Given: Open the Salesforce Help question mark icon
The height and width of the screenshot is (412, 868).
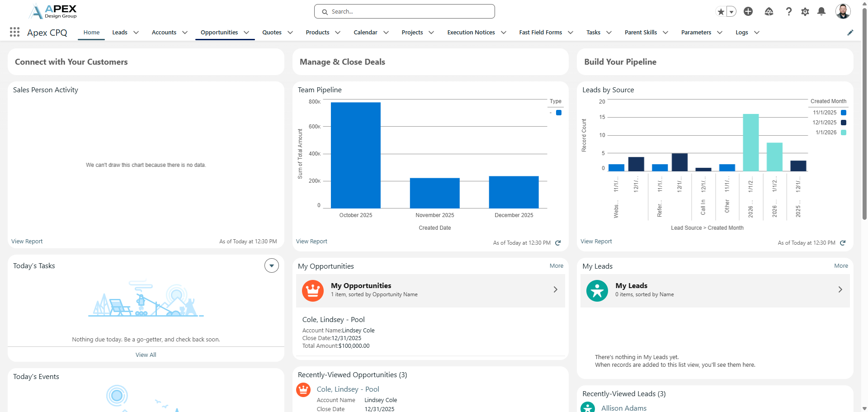Looking at the screenshot, I should [788, 12].
